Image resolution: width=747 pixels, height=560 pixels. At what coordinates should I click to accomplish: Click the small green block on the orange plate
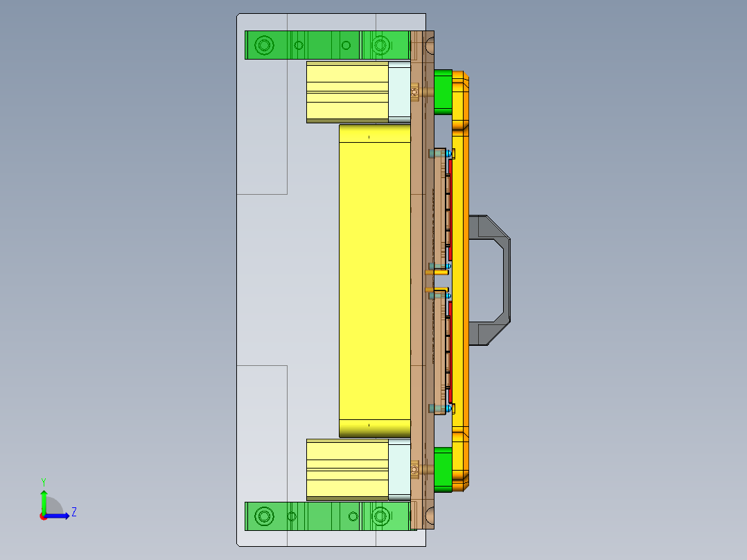[x=441, y=90]
